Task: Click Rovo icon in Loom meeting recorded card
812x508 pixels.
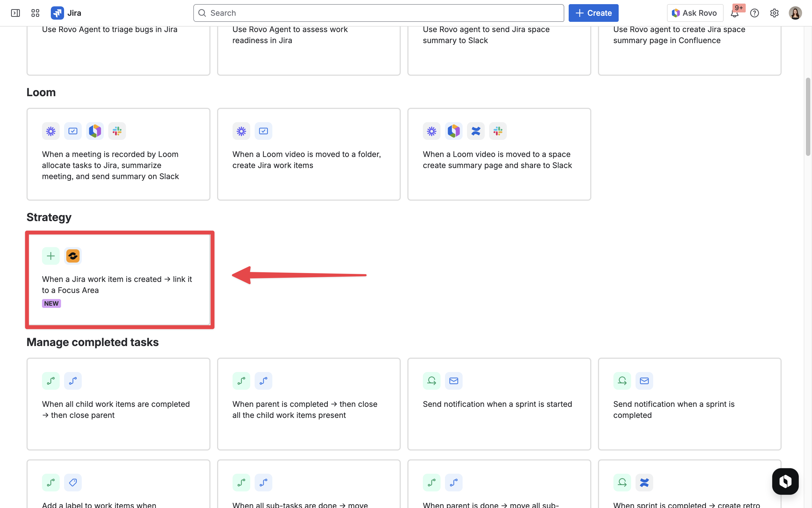Action: [x=95, y=131]
